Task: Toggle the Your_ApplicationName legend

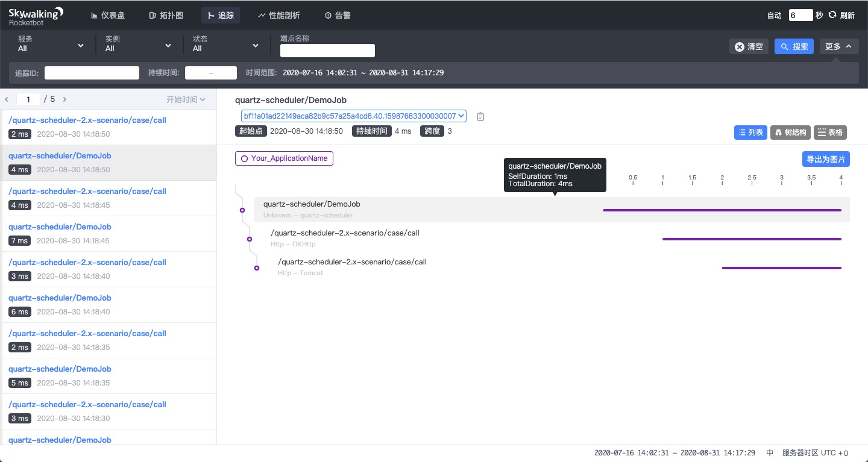Action: point(284,158)
